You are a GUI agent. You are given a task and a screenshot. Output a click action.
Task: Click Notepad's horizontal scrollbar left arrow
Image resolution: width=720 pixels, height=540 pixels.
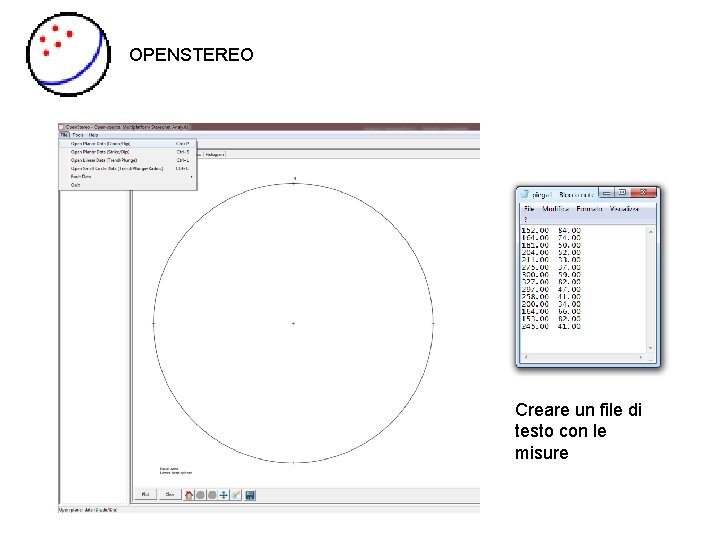pos(526,357)
